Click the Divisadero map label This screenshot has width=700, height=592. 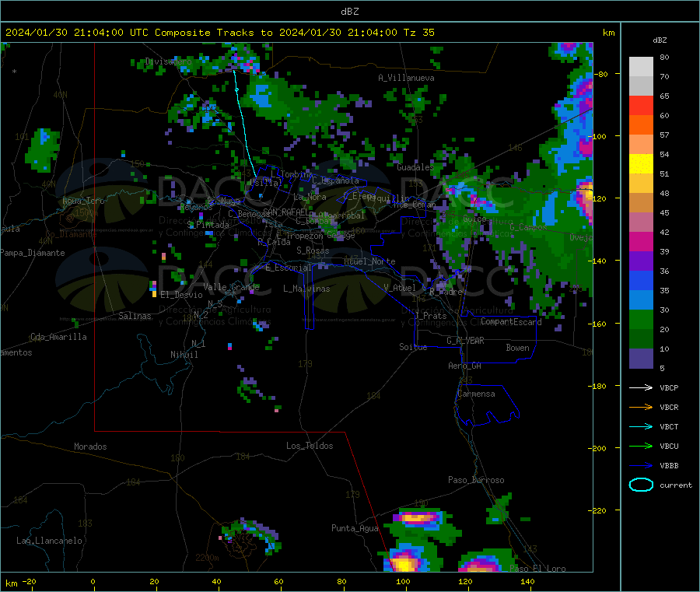click(x=168, y=61)
